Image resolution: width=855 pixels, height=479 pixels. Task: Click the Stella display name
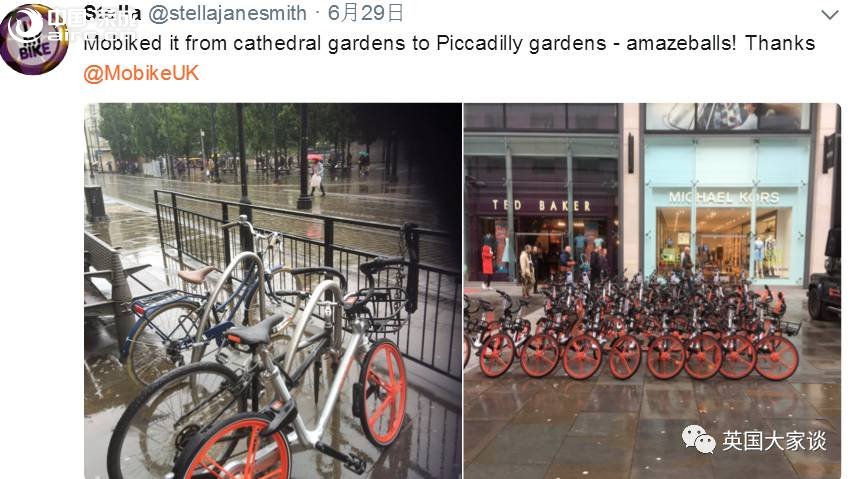click(x=113, y=13)
